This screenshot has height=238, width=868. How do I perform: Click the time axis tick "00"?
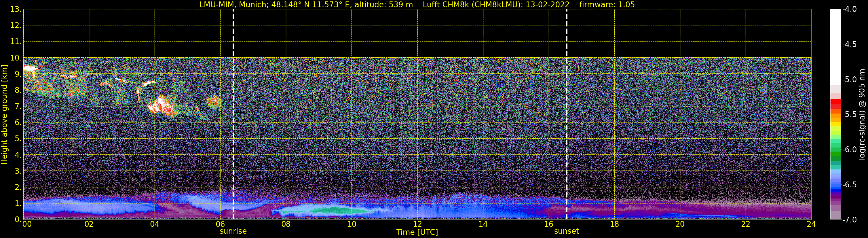(27, 224)
